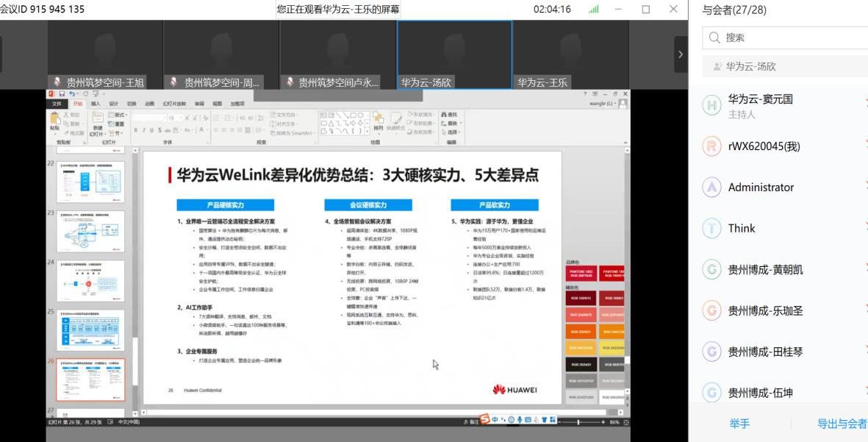Switch to the Animations (动画) ribbon tab
This screenshot has height=442, width=868.
tap(149, 104)
